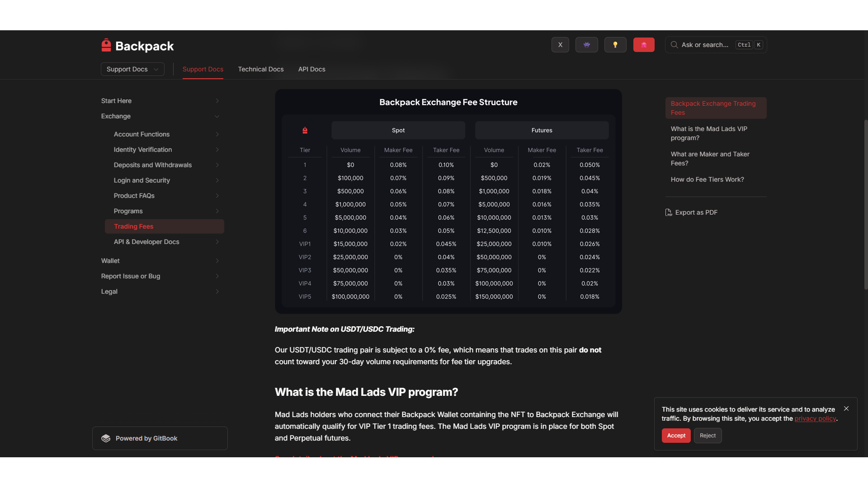
Task: Click the VIP1 tier row label
Action: tap(305, 244)
